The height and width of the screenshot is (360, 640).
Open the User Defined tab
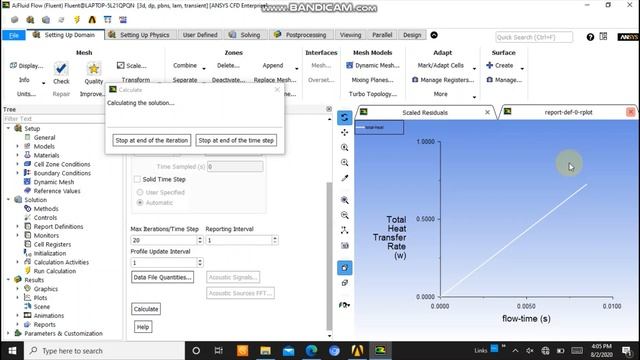point(200,35)
